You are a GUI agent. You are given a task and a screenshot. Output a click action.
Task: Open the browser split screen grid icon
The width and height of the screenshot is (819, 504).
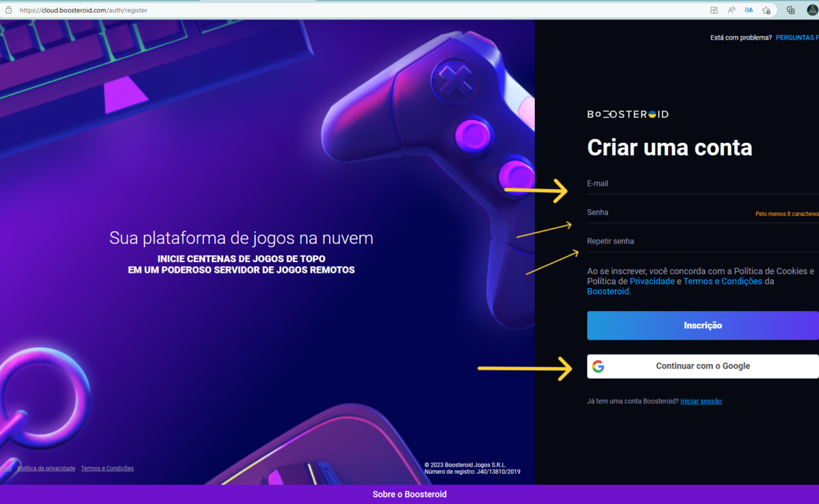pos(714,10)
